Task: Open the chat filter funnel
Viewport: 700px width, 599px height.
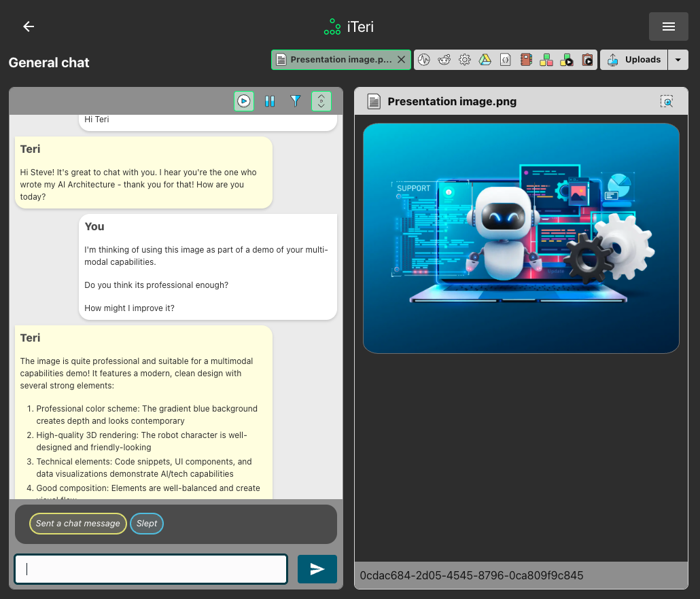Action: [x=295, y=101]
